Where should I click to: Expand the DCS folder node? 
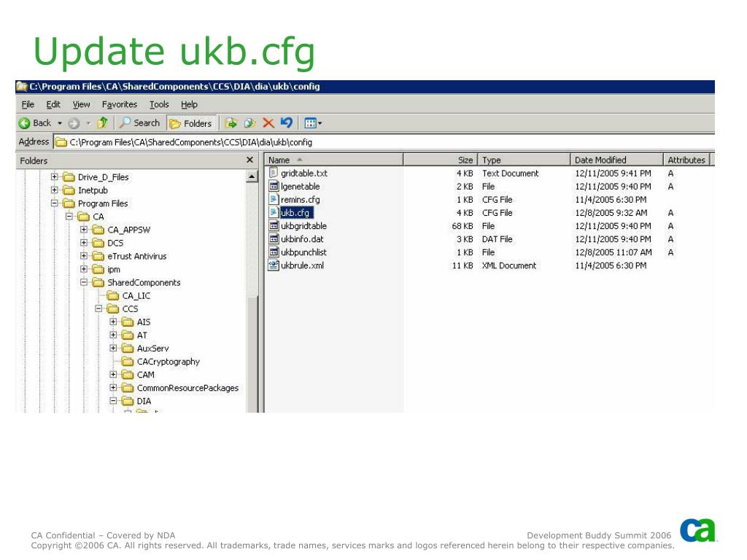tap(84, 243)
